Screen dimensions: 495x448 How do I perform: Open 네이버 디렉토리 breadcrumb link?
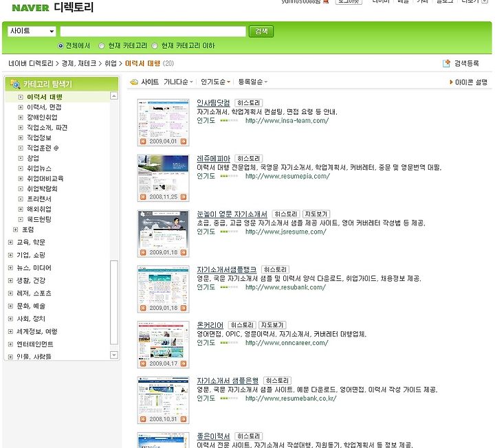click(x=31, y=63)
